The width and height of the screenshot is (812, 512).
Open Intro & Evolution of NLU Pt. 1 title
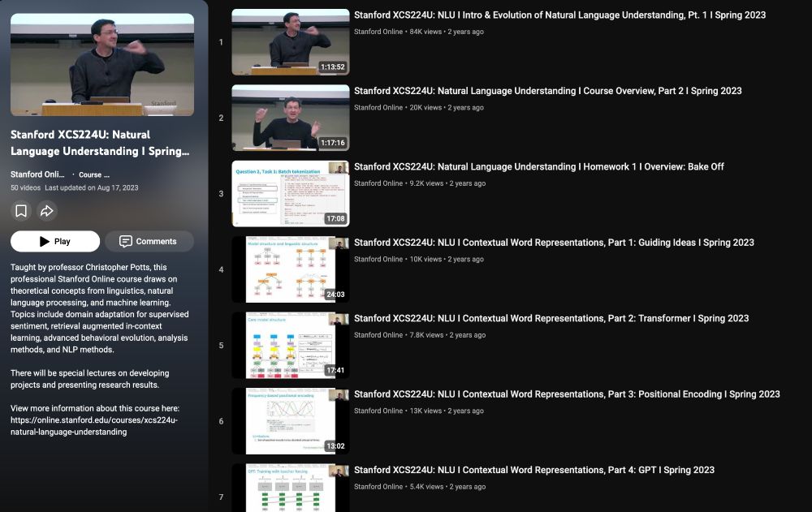(x=559, y=15)
